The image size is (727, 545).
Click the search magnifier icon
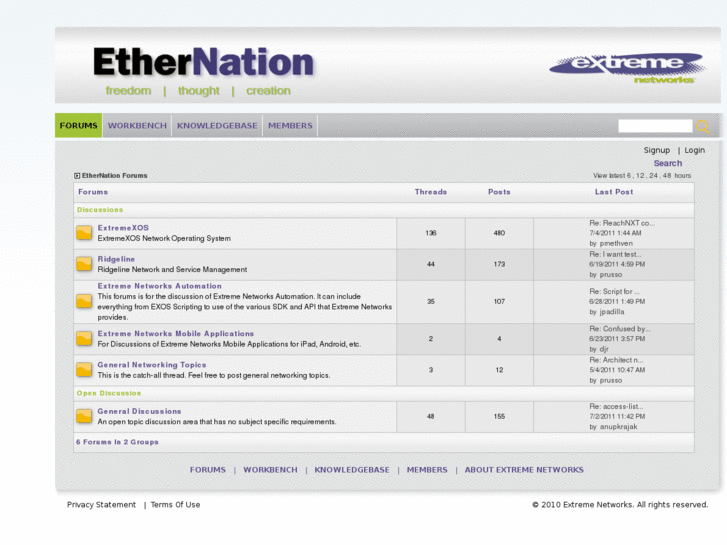pyautogui.click(x=703, y=126)
